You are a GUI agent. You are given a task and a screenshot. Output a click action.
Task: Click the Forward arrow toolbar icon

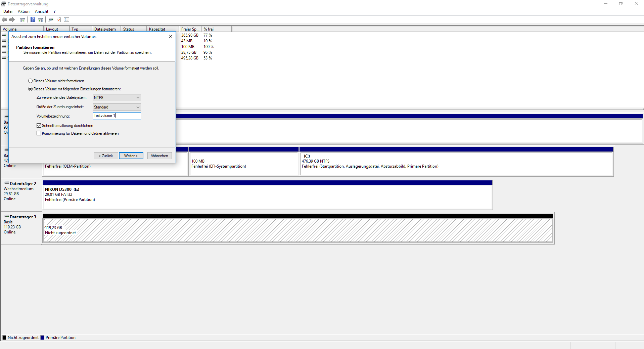pyautogui.click(x=12, y=19)
